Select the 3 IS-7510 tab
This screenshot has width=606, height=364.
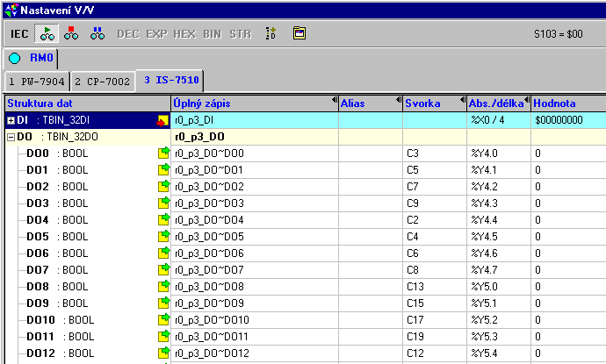tap(170, 81)
